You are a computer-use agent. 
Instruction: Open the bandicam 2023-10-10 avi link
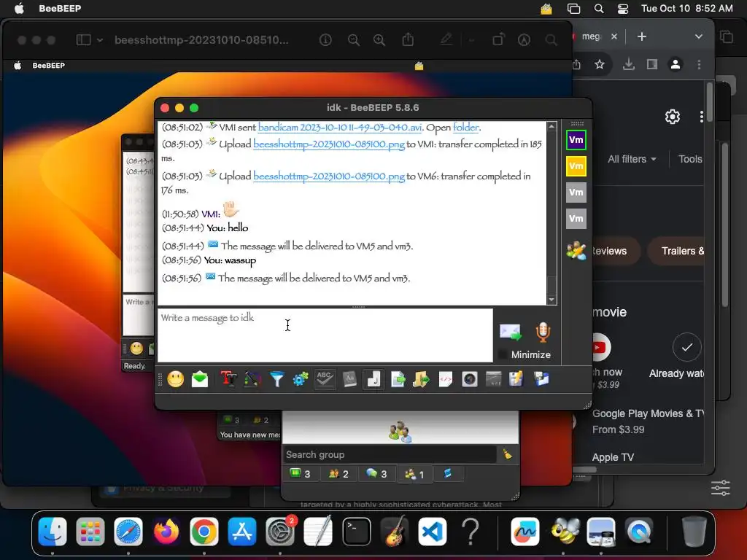(x=340, y=128)
